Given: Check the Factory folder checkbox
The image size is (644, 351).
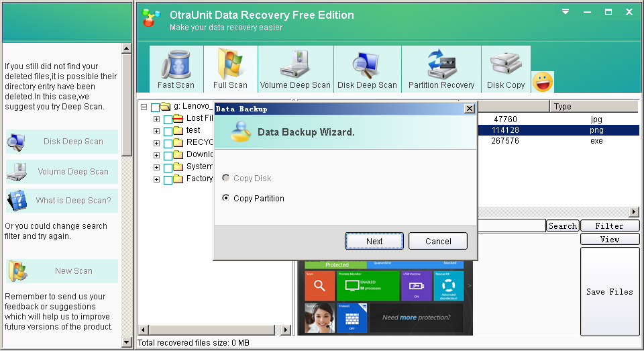Looking at the screenshot, I should [168, 180].
